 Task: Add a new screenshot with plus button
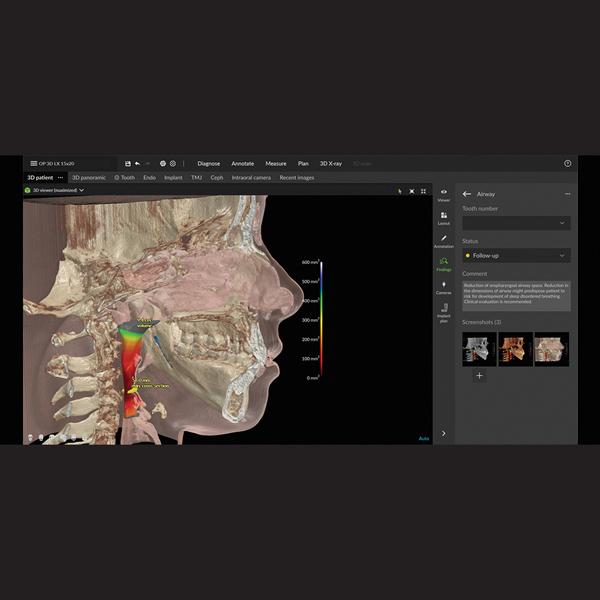(x=479, y=375)
